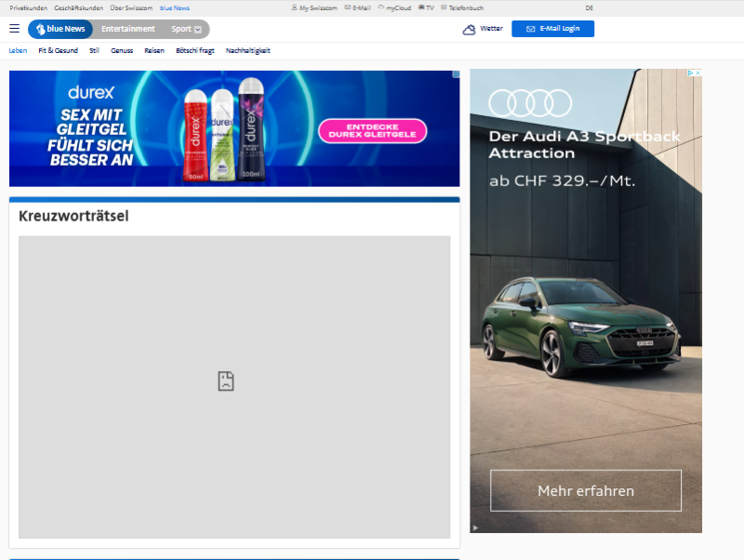Click the broken plugin icon in Kreuzworträtsel
This screenshot has width=744, height=560.
225,380
